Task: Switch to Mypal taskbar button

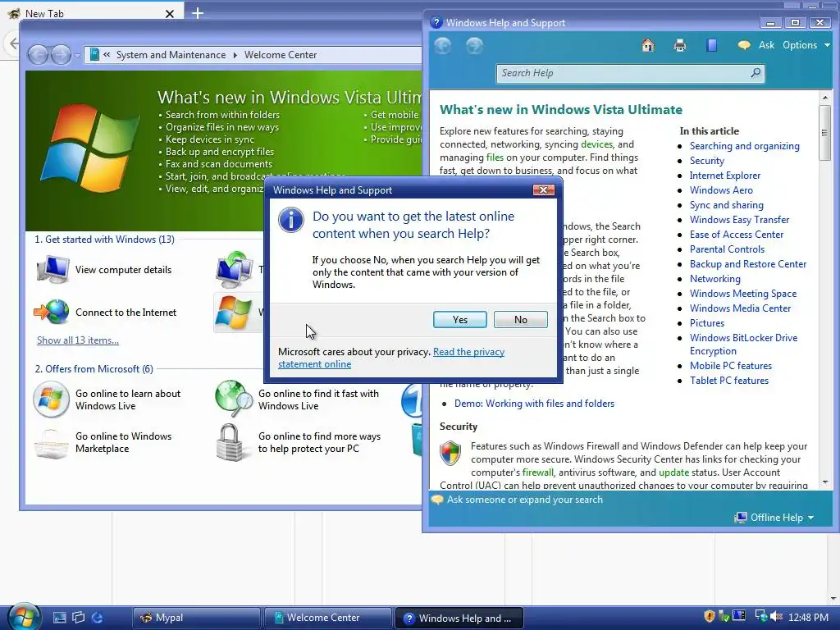Action: pyautogui.click(x=197, y=618)
